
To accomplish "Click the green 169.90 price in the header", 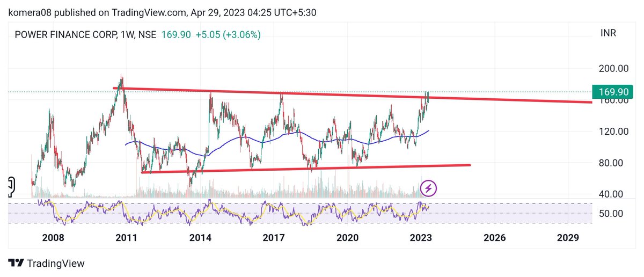I will click(175, 35).
